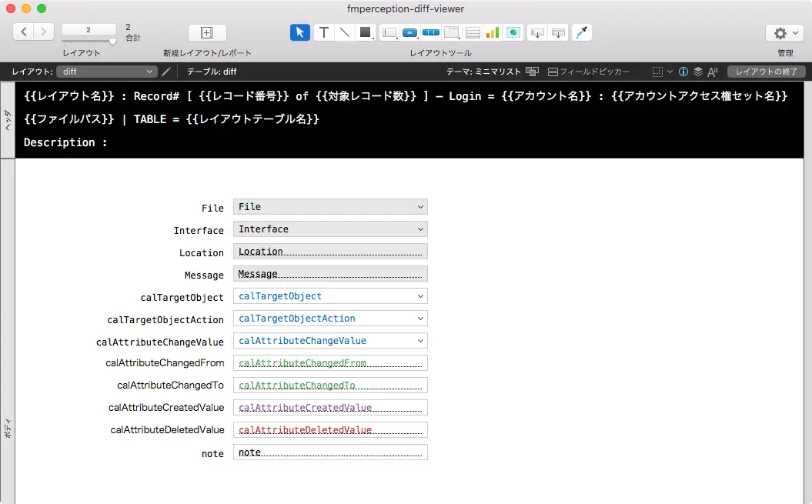Image resolution: width=812 pixels, height=504 pixels.
Task: Select the 'calAttributeDeletedValue' field label
Action: (167, 429)
